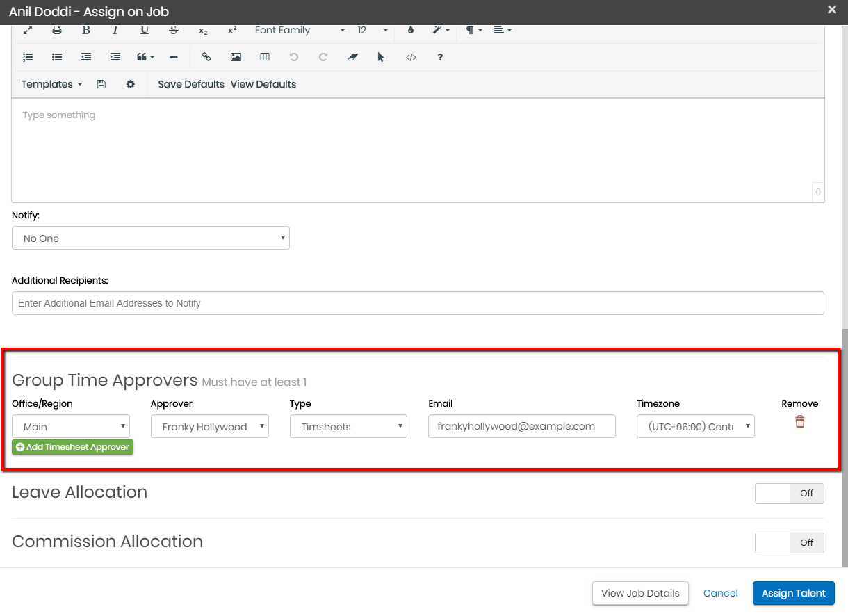Click the Cancel link
848x616 pixels.
720,593
